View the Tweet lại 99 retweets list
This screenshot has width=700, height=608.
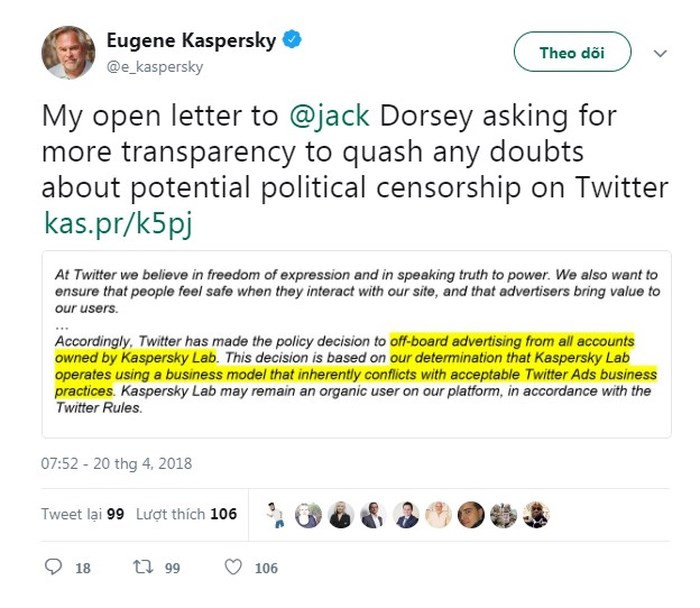click(83, 514)
